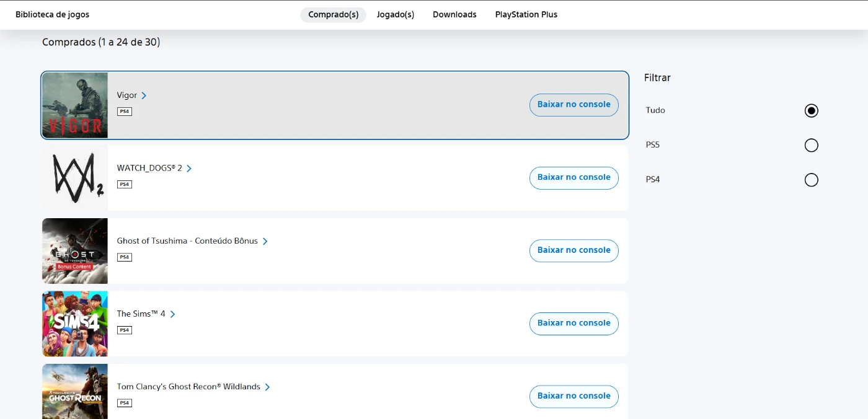Open Ghost of Tsushima Conteúdo Bônus title link
The image size is (868, 419).
pos(187,241)
